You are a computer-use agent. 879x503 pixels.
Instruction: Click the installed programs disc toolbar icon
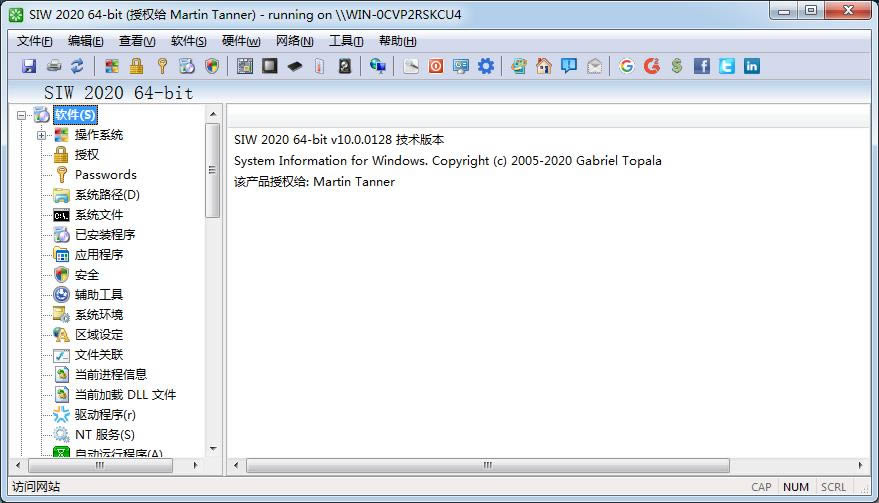[187, 66]
